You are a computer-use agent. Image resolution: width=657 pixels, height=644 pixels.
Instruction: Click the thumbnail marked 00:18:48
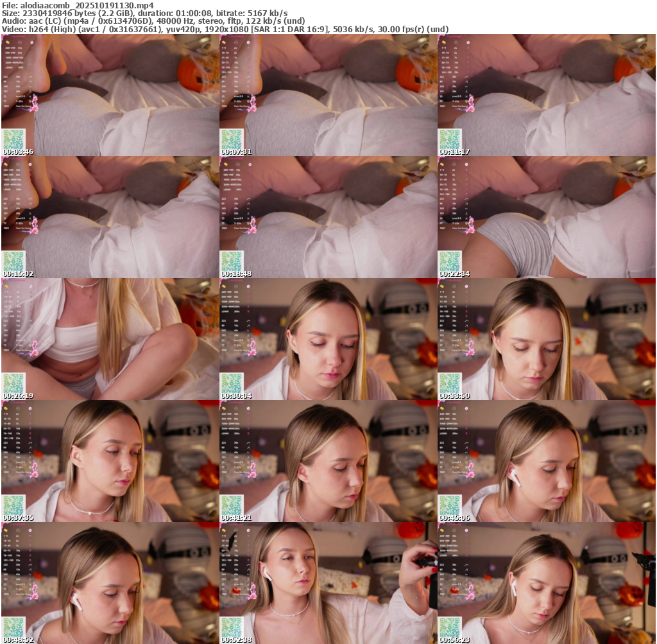pos(328,217)
